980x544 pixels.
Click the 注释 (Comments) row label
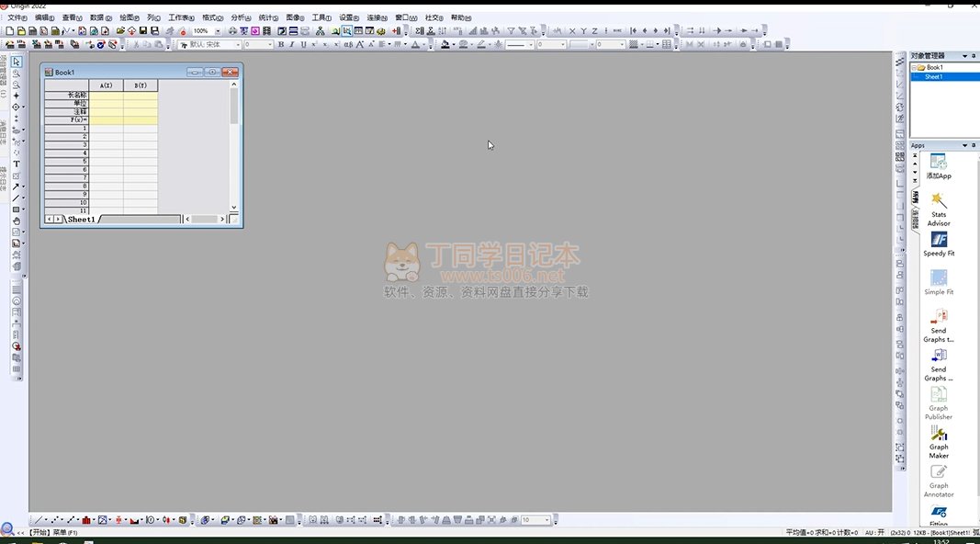(x=66, y=111)
